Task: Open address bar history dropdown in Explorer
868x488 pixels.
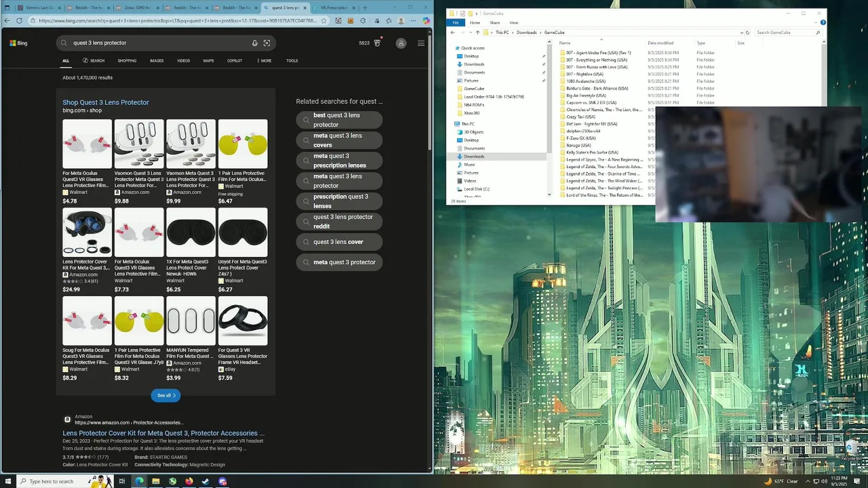Action: (x=741, y=33)
